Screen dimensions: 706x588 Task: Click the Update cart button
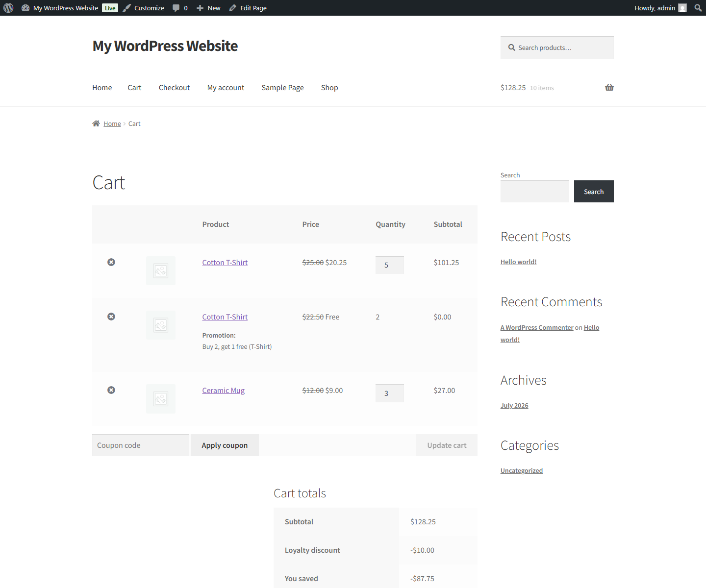coord(447,445)
